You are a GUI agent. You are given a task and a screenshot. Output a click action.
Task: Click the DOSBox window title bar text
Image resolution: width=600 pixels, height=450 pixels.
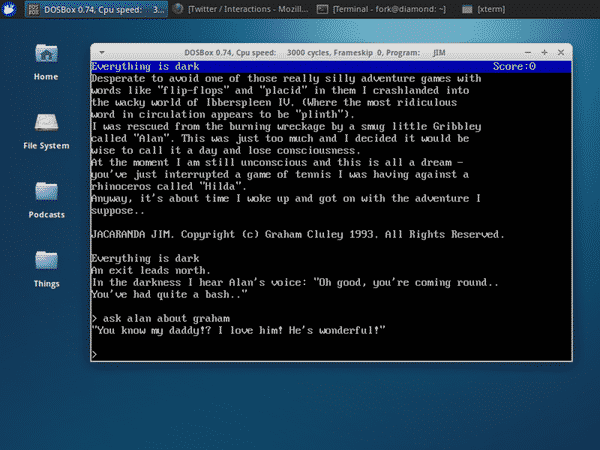pyautogui.click(x=315, y=53)
